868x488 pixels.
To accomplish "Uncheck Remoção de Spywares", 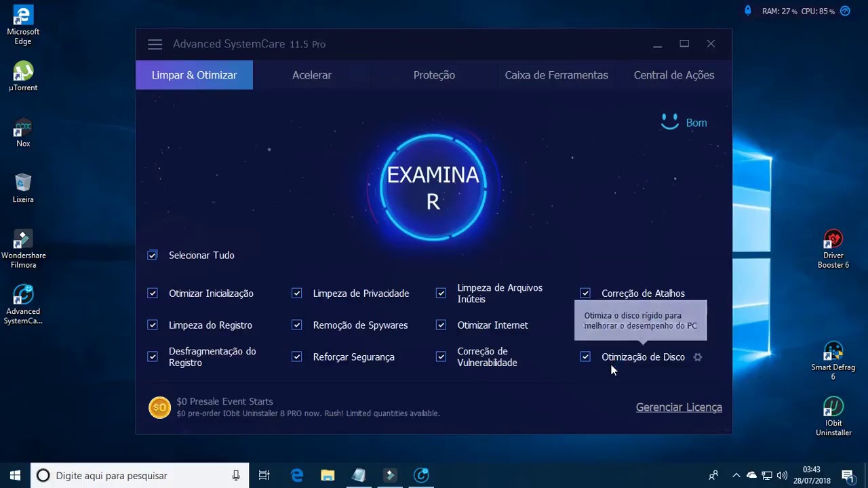I will pyautogui.click(x=297, y=325).
